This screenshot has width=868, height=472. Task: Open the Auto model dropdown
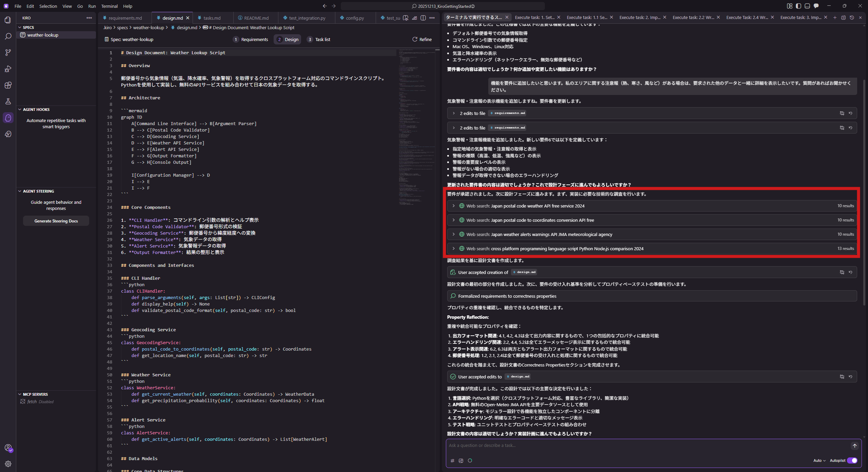(x=819, y=460)
